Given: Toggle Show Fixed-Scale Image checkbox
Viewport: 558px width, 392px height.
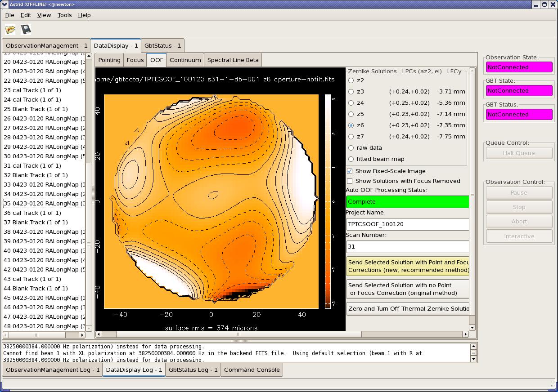Looking at the screenshot, I should pos(350,171).
